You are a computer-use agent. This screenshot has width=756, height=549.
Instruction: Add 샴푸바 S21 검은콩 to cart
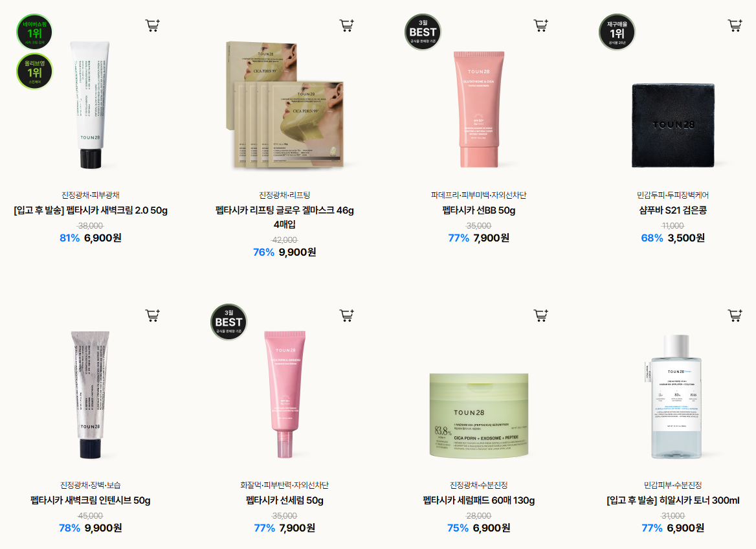735,25
